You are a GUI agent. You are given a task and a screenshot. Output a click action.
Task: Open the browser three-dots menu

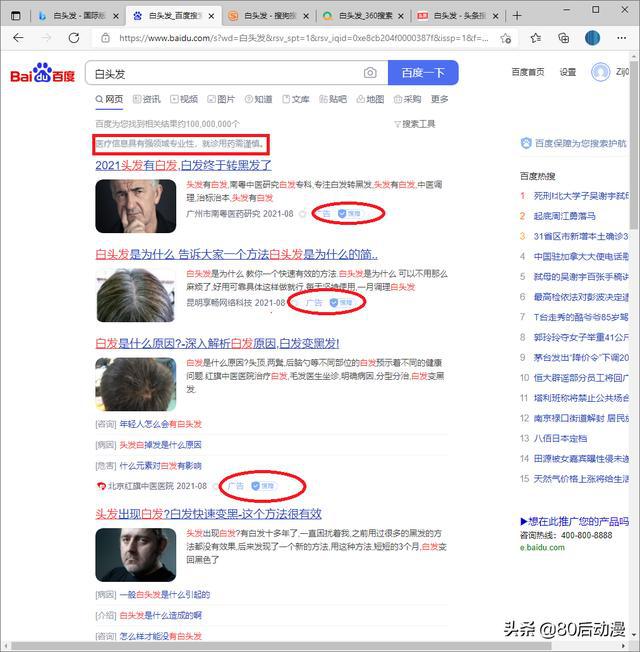pos(622,38)
